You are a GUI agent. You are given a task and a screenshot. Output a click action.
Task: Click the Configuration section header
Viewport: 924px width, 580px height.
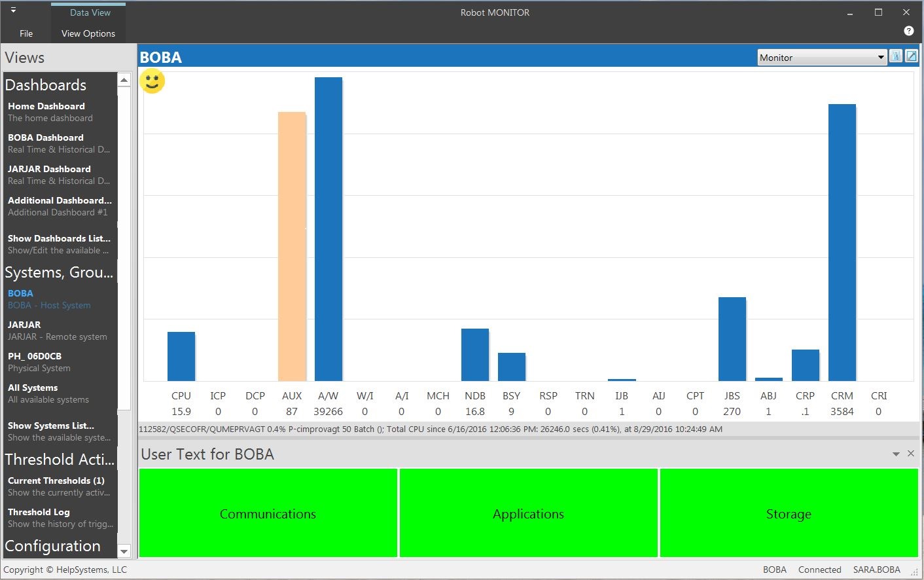click(x=52, y=546)
